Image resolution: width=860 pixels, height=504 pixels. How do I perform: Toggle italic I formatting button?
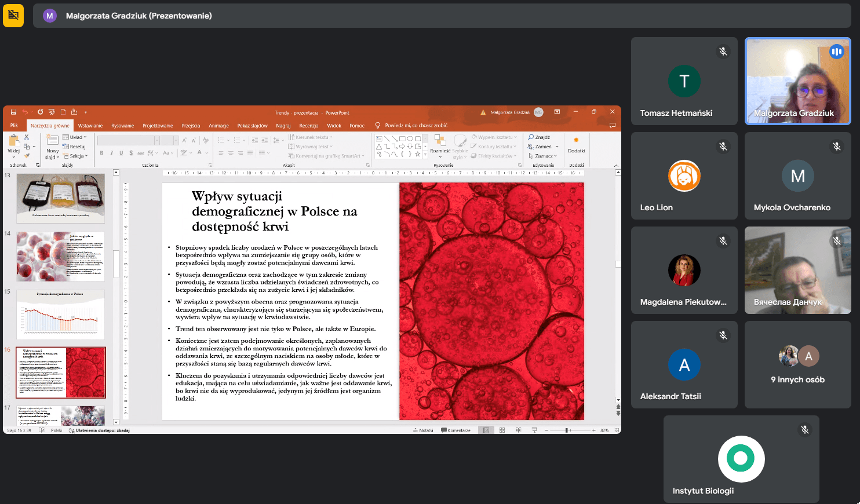(x=111, y=153)
